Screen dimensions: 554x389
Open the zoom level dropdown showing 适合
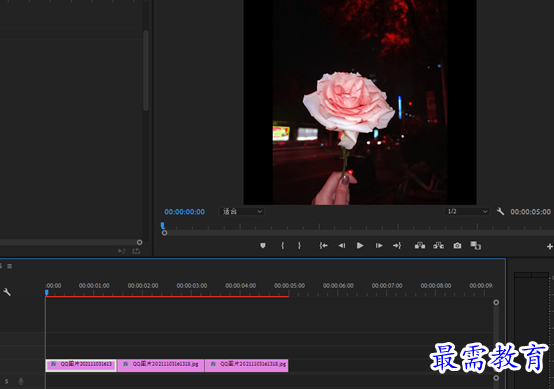coord(242,211)
